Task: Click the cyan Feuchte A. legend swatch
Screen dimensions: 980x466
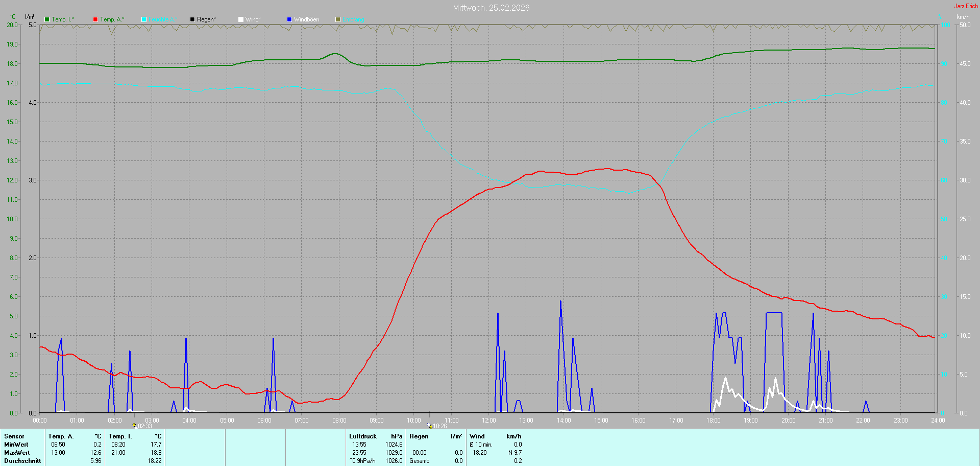Action: (x=144, y=19)
